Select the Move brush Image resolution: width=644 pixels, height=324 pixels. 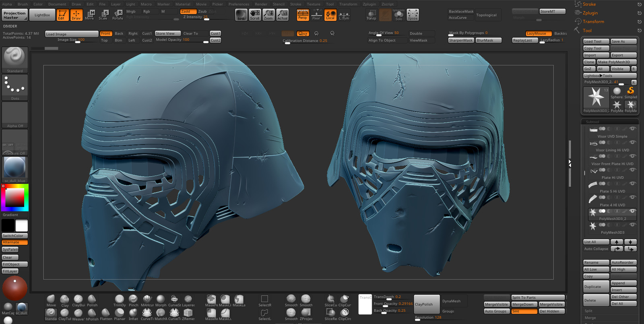[51, 301]
